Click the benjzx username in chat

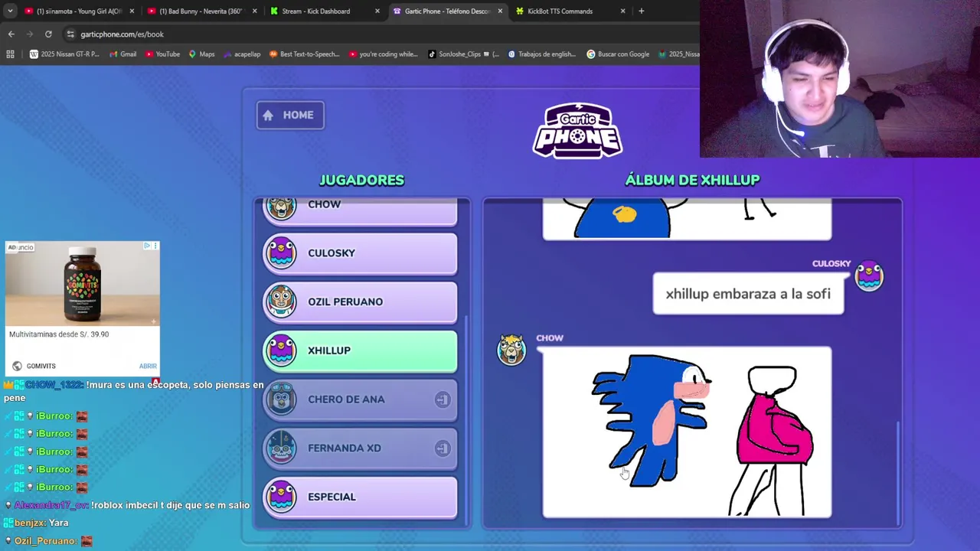pos(31,523)
